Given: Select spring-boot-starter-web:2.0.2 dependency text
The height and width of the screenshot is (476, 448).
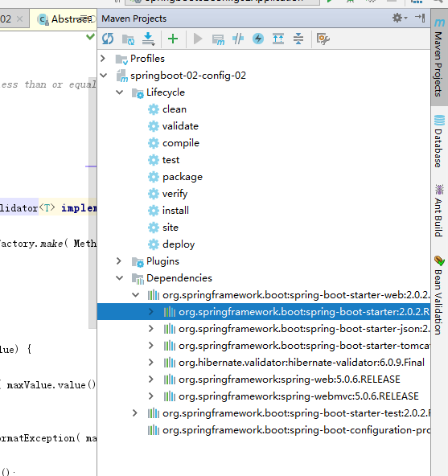Looking at the screenshot, I should point(296,295).
